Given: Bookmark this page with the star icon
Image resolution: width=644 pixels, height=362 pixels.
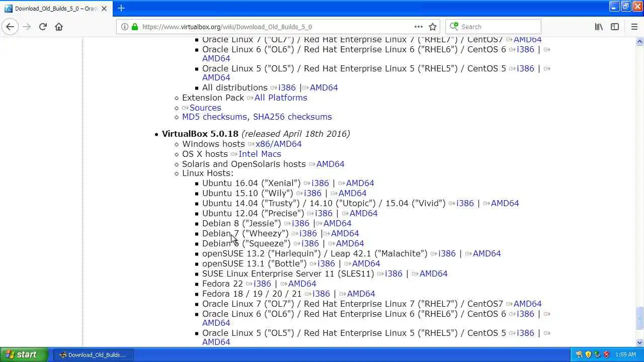Looking at the screenshot, I should pos(433,27).
